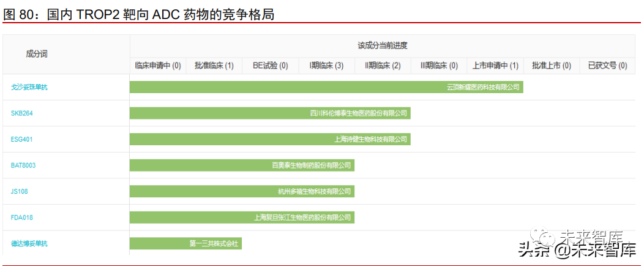Open the 戈沙妥珠单抗 ingredient link

tap(29, 87)
